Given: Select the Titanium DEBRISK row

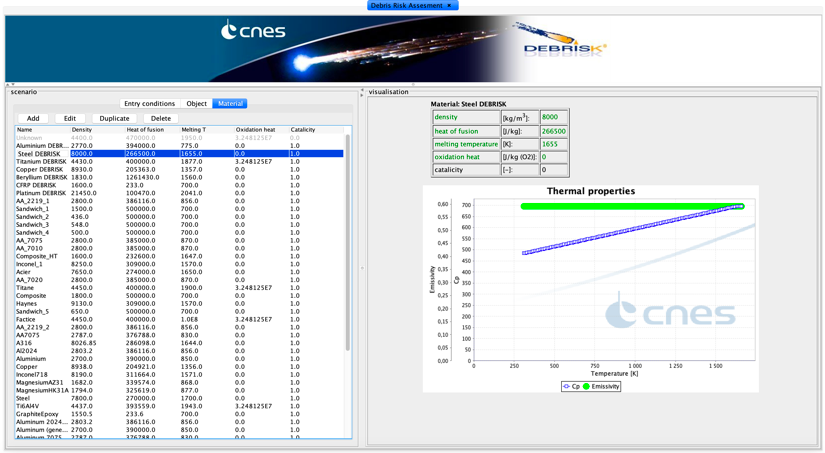Looking at the screenshot, I should click(42, 162).
